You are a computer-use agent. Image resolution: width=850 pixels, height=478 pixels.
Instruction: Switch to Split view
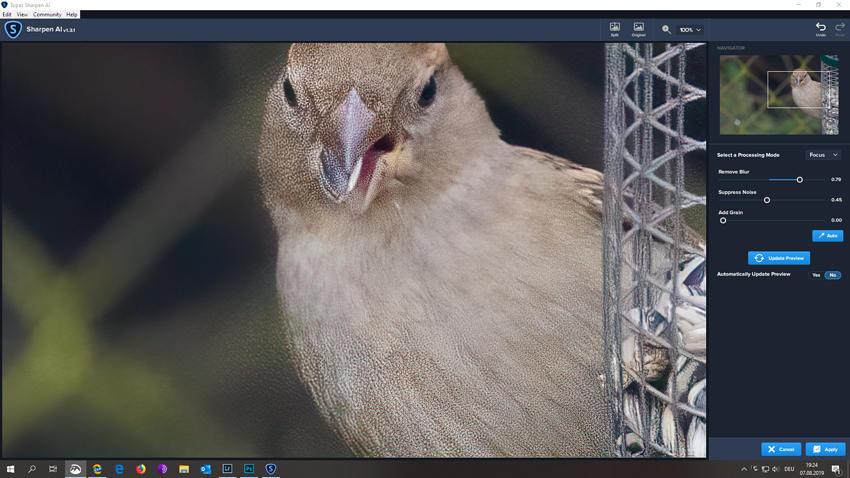614,29
